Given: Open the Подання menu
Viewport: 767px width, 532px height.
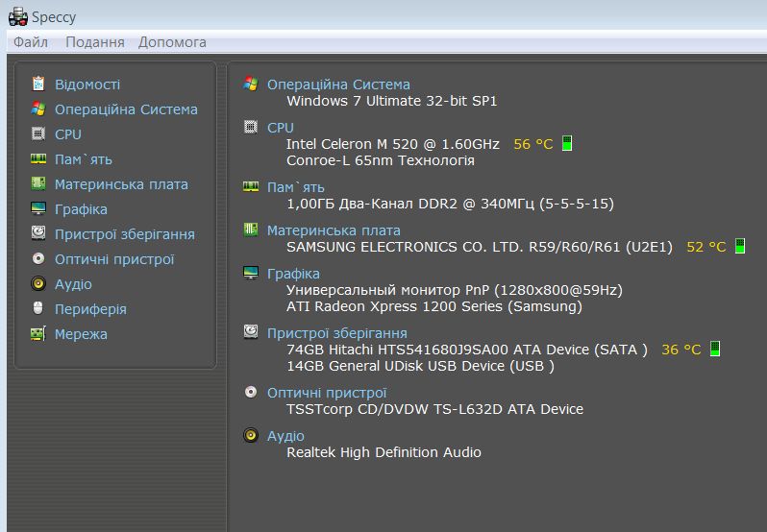Looking at the screenshot, I should 94,42.
